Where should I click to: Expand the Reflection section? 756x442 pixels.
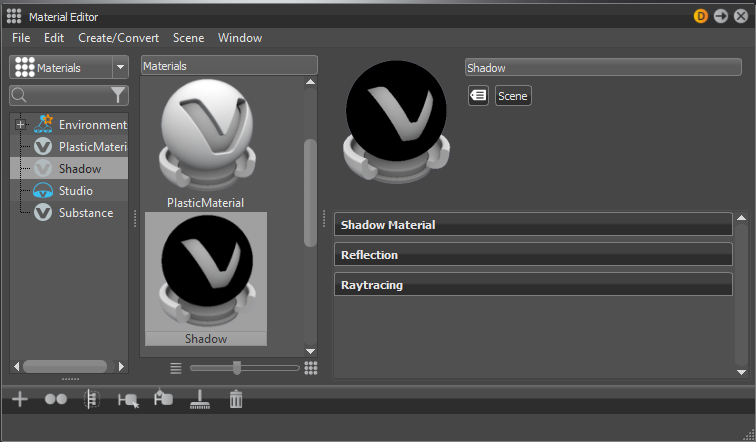[x=533, y=254]
